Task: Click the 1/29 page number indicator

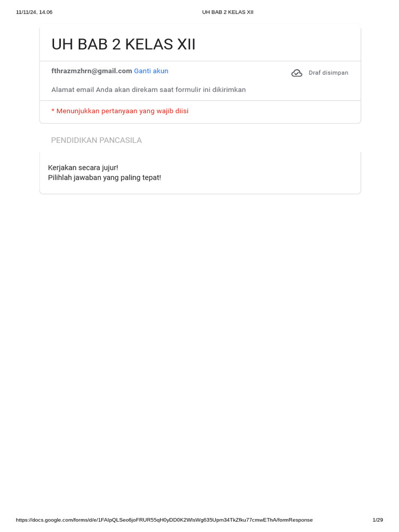Action: [x=378, y=520]
